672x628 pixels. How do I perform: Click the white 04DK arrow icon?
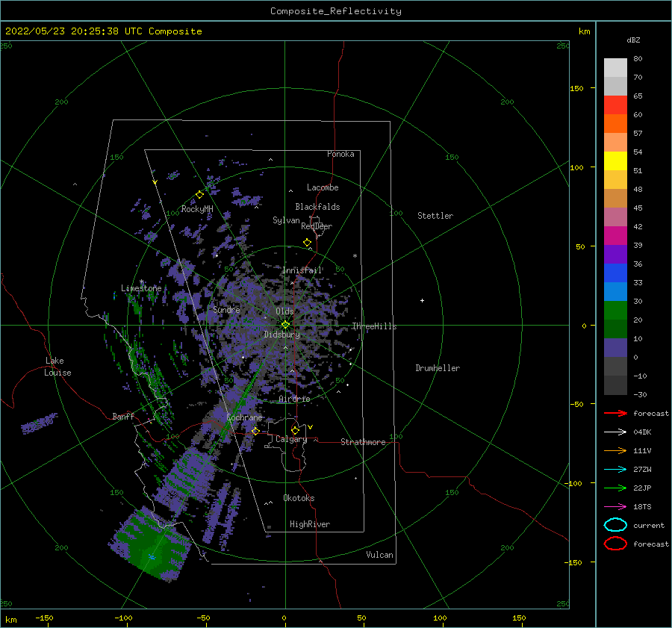[x=615, y=432]
